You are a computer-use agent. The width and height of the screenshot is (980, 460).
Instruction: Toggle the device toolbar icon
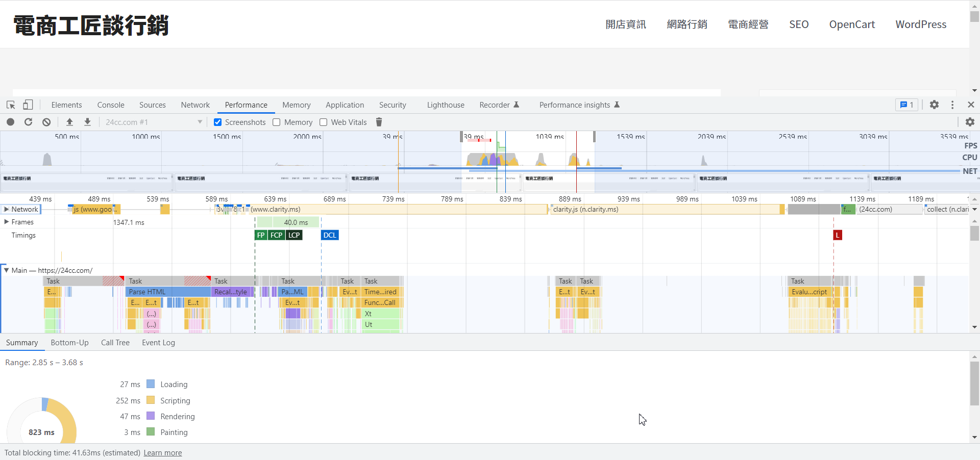(28, 105)
